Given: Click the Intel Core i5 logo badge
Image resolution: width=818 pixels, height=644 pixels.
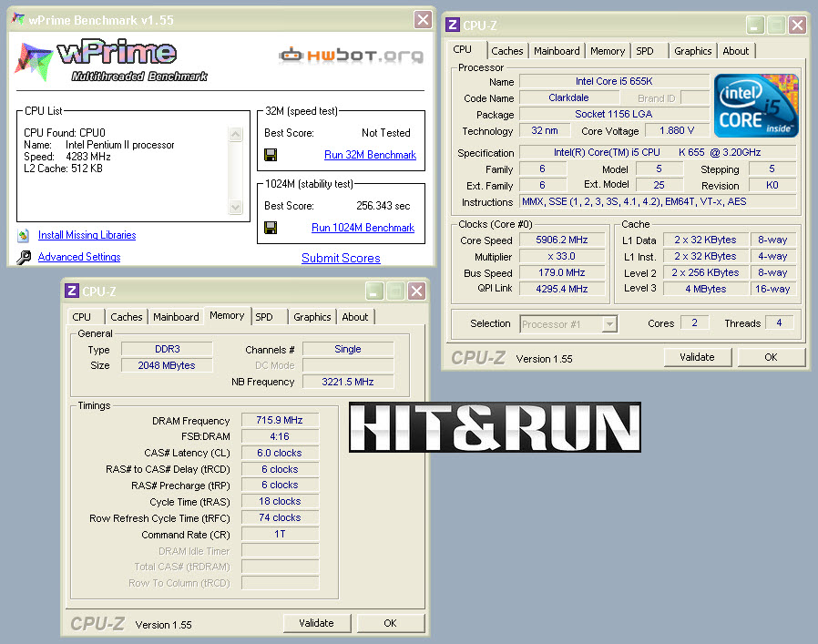Looking at the screenshot, I should coord(756,106).
